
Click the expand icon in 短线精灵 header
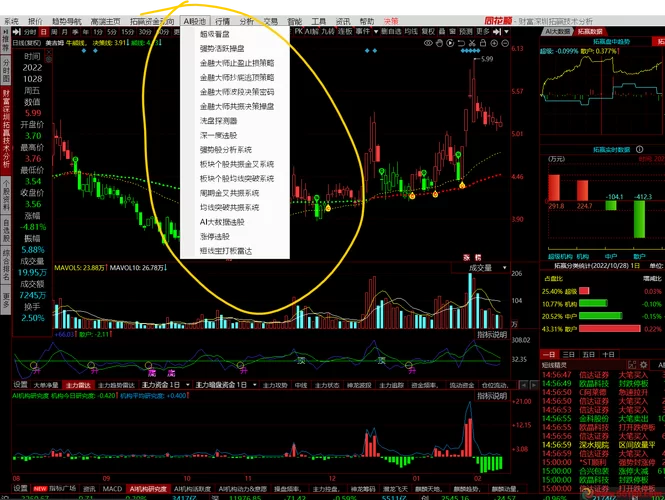click(x=632, y=365)
